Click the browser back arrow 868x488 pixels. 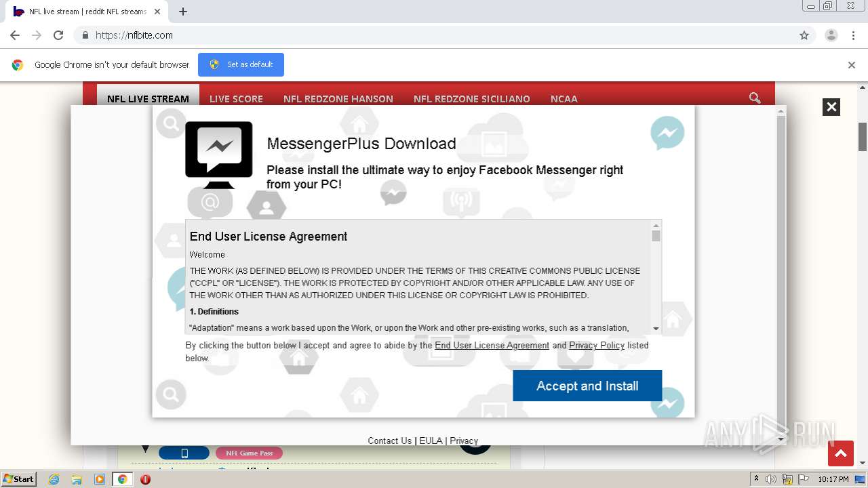point(15,35)
